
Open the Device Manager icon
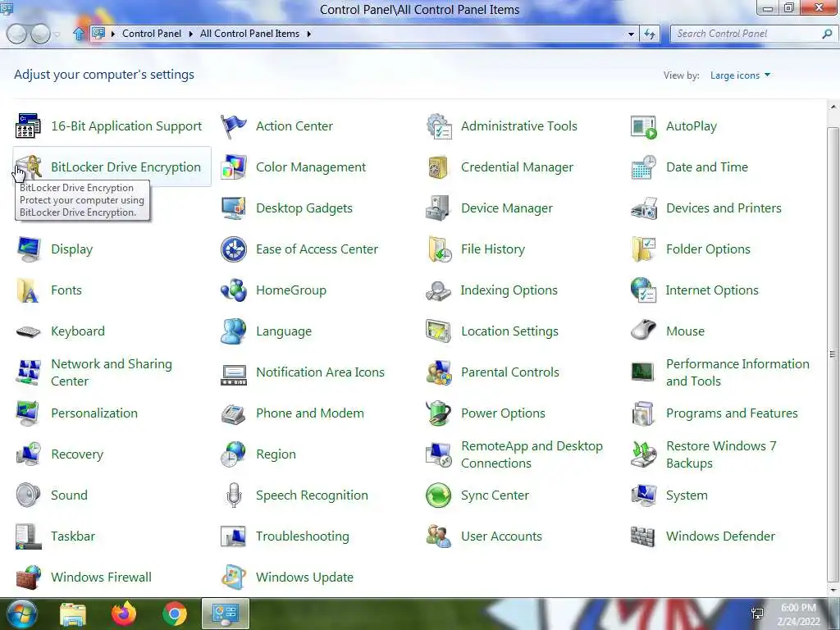pyautogui.click(x=439, y=208)
